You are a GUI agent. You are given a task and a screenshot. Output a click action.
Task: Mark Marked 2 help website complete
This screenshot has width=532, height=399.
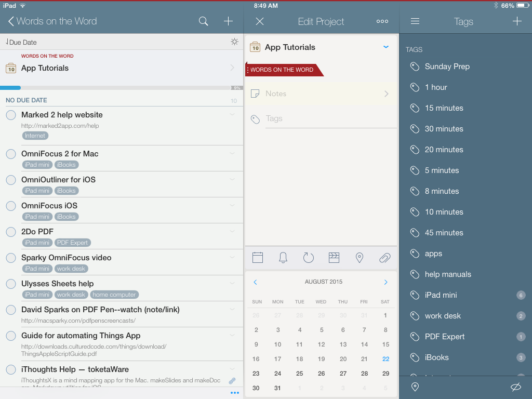[x=11, y=115]
